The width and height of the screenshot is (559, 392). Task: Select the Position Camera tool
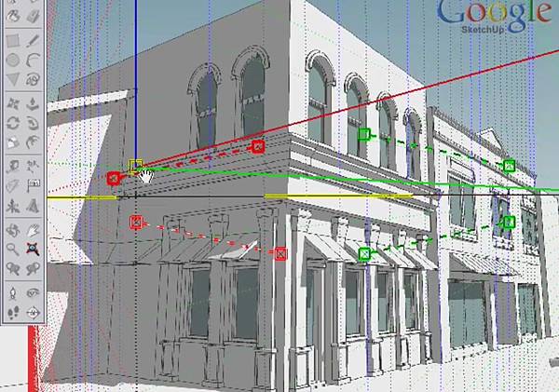pos(13,293)
